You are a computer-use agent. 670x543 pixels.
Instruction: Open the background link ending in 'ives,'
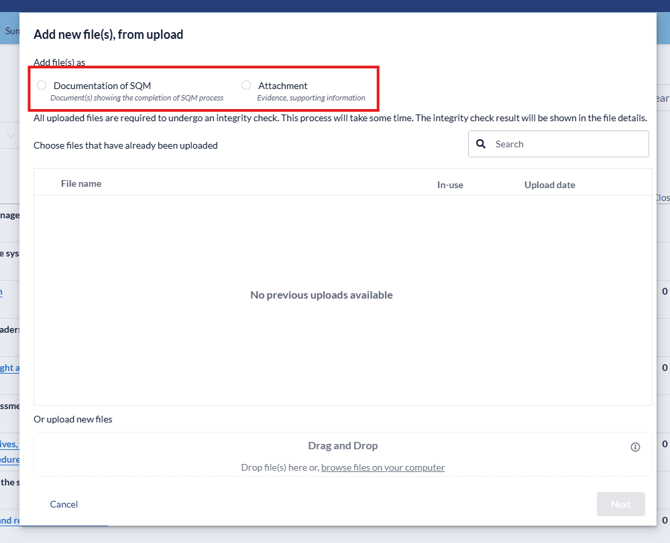click(x=9, y=444)
